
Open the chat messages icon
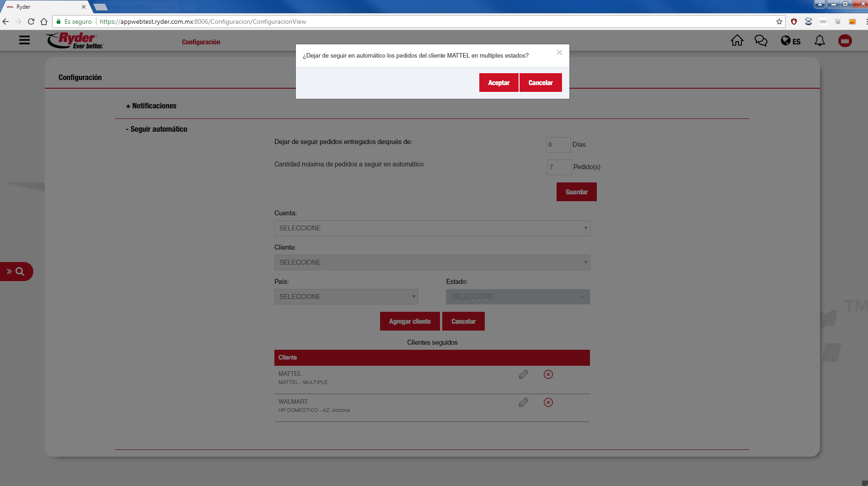click(761, 41)
